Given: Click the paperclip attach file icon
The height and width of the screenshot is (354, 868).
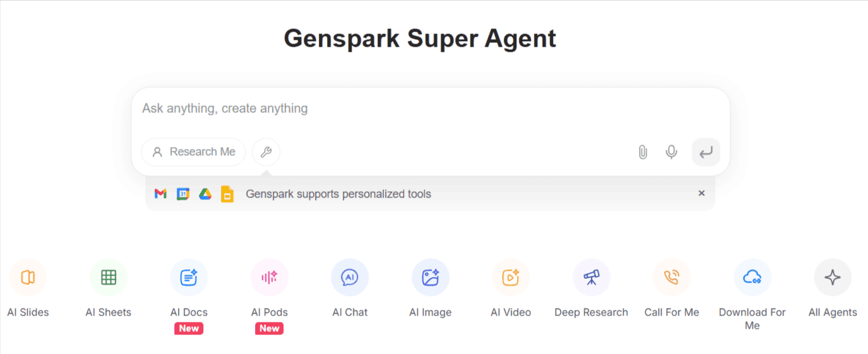Looking at the screenshot, I should [643, 152].
